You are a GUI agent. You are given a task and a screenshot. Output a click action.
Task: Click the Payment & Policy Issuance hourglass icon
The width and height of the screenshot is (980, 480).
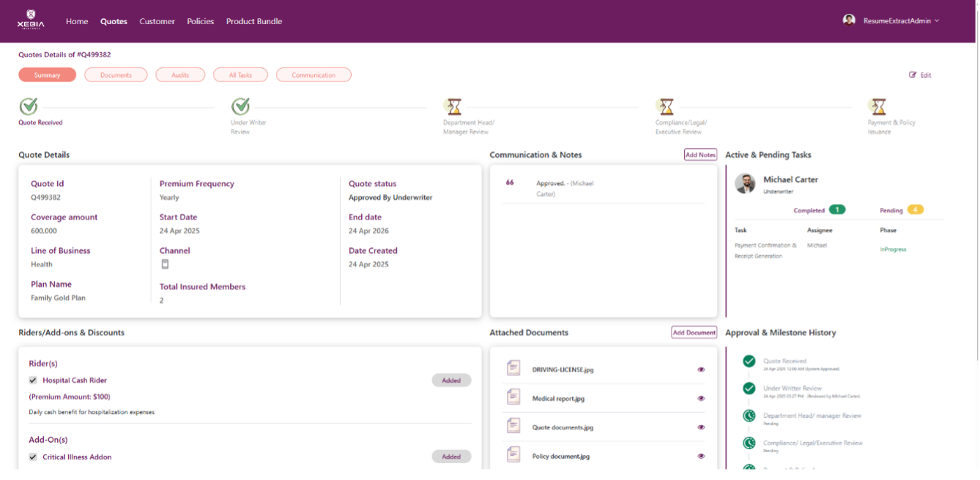click(x=878, y=107)
